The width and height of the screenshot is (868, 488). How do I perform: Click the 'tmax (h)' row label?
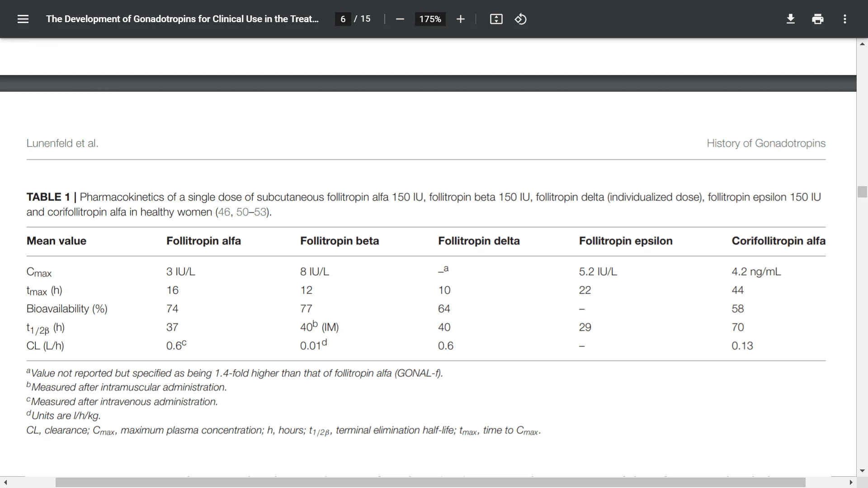(x=44, y=291)
